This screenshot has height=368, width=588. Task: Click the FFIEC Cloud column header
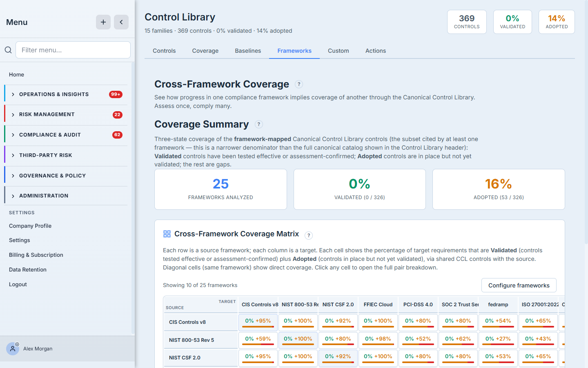click(x=378, y=305)
